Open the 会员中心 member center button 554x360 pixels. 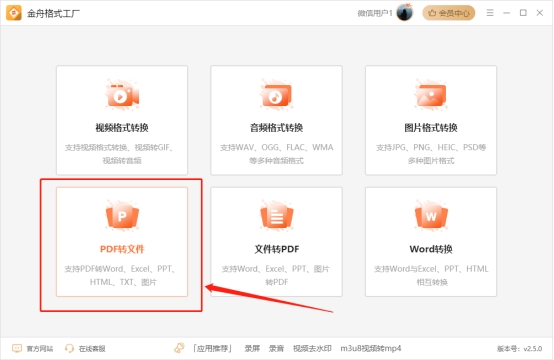pyautogui.click(x=448, y=13)
